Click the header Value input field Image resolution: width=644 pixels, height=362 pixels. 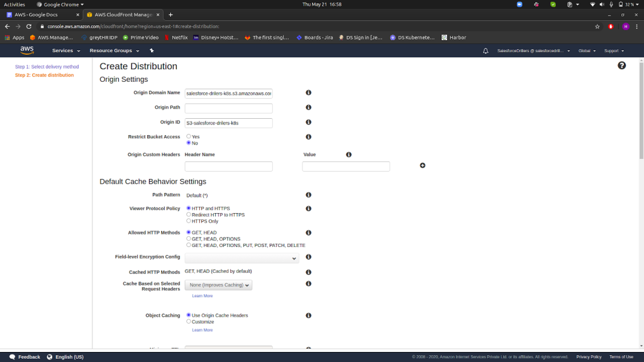click(x=346, y=166)
